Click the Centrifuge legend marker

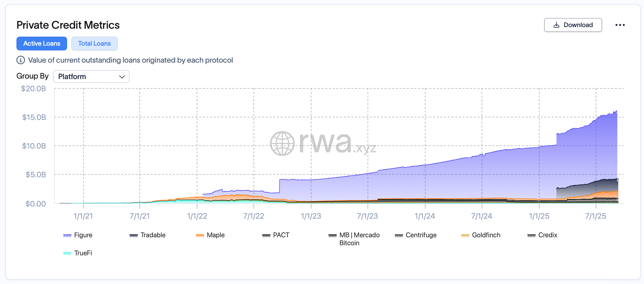click(399, 235)
